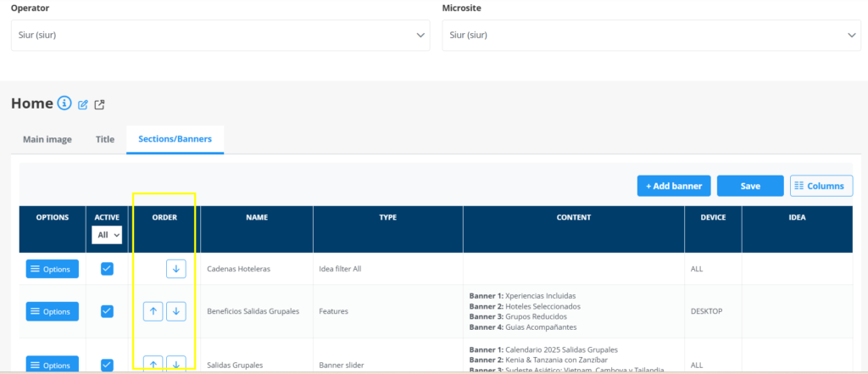Viewport: 868px width, 374px height.
Task: Switch to the Title tab
Action: 105,139
